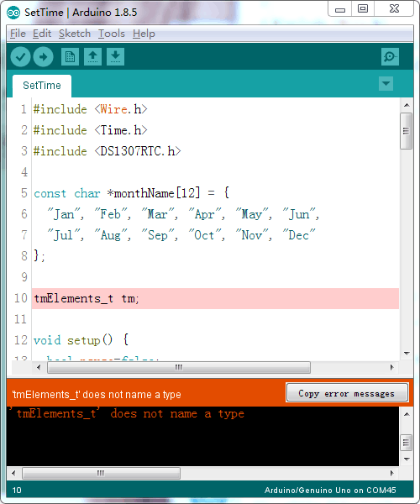Click editor horizontal scrollbar left arrow

coord(39,367)
